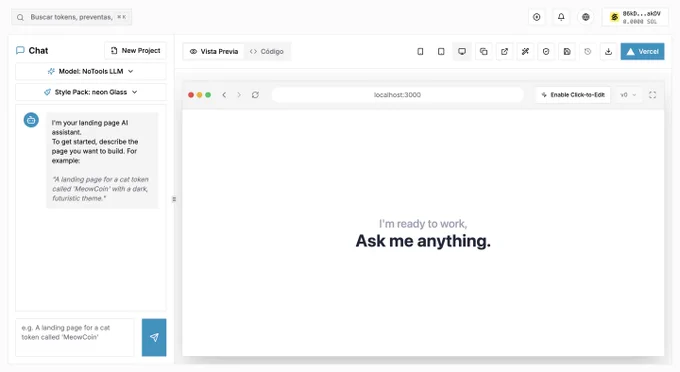The height and width of the screenshot is (372, 680).
Task: Click the circular check icon in toolbar
Action: tap(546, 52)
